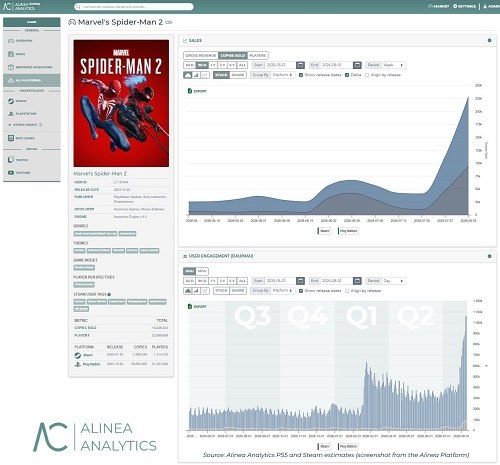Select ALL range in User Engagement panel
Viewport: 500px width, 465px height.
242,281
